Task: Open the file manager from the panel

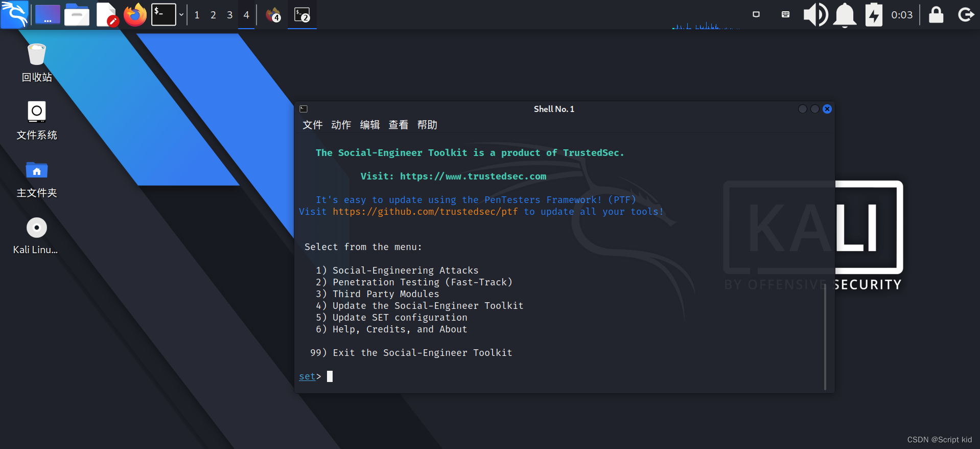Action: tap(77, 14)
